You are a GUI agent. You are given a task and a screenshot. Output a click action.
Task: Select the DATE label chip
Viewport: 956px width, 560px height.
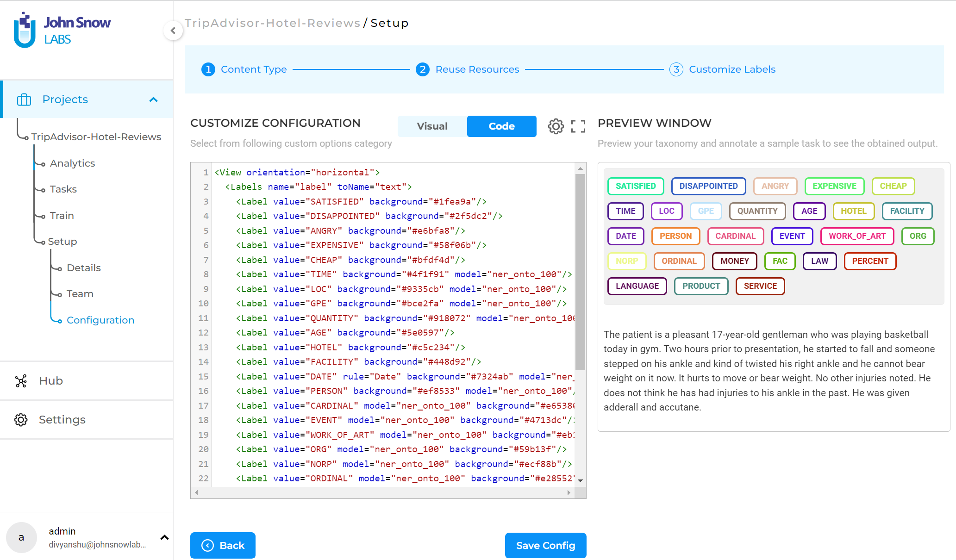[626, 236]
